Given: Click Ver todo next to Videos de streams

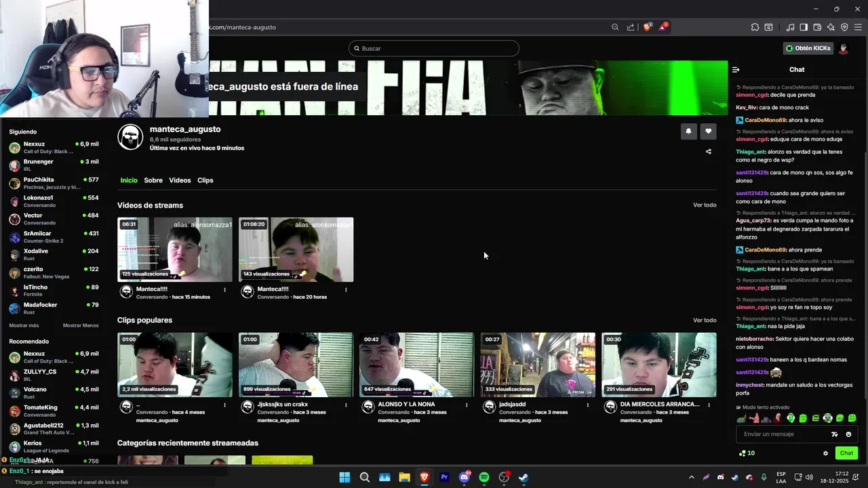Looking at the screenshot, I should (705, 205).
